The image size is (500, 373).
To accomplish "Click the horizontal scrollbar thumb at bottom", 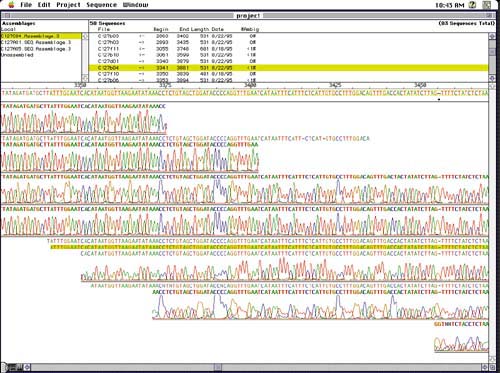I will pos(218,367).
